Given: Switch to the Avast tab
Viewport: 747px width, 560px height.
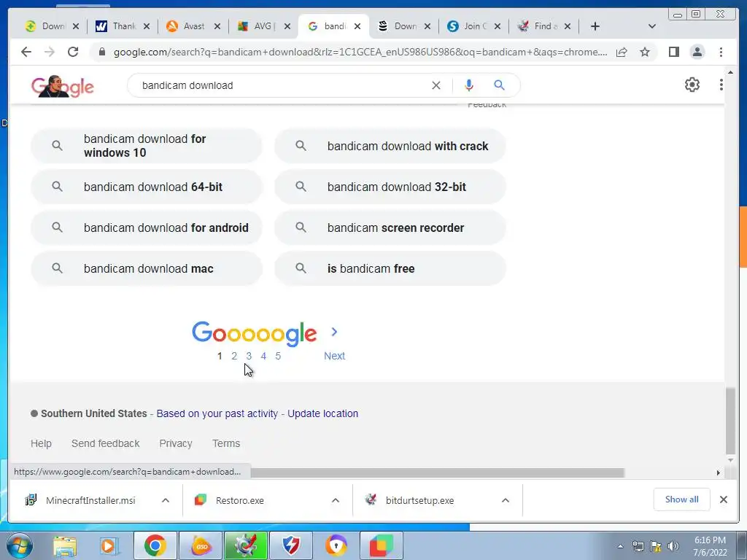Looking at the screenshot, I should point(193,26).
